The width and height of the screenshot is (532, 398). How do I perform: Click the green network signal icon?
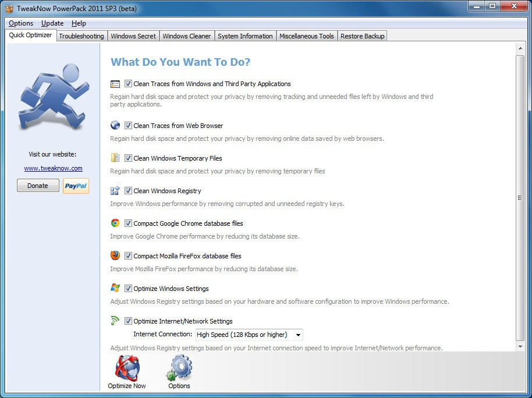click(115, 321)
